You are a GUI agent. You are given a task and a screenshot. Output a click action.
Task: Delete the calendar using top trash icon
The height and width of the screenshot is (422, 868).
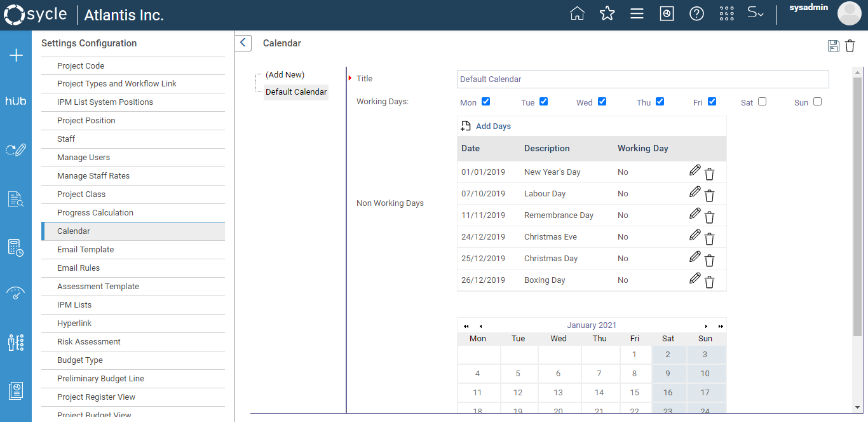tap(850, 45)
